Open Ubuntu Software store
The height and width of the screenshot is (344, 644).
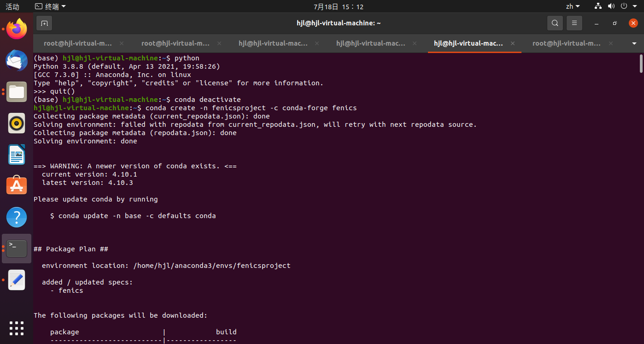coord(16,185)
